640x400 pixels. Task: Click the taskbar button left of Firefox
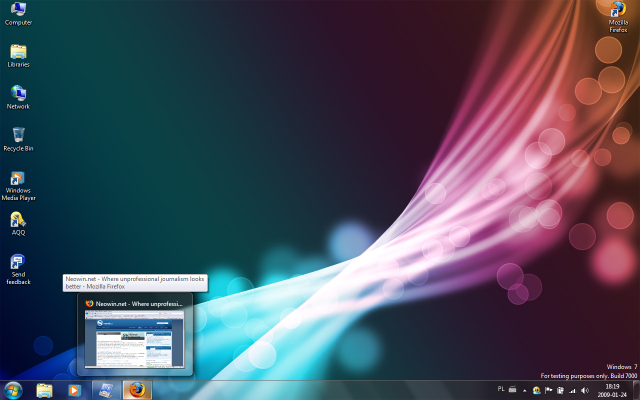point(107,390)
